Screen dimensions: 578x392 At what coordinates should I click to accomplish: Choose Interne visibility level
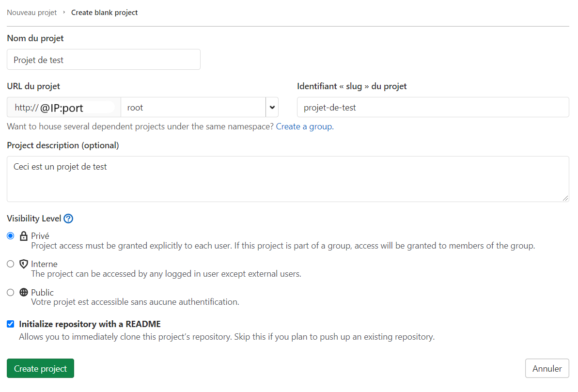[10, 264]
